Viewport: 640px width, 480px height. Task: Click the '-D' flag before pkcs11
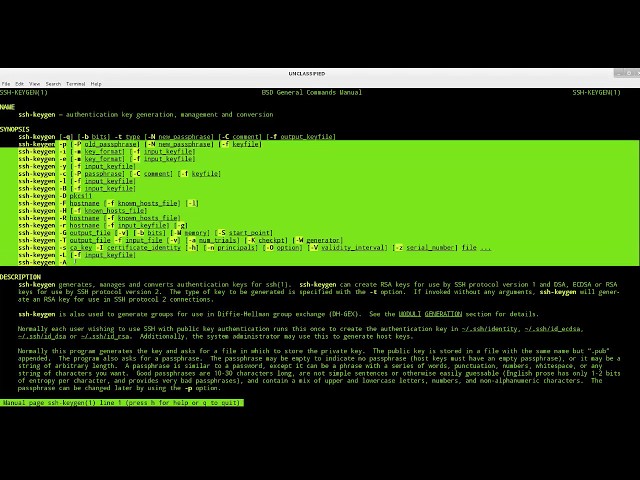62,196
